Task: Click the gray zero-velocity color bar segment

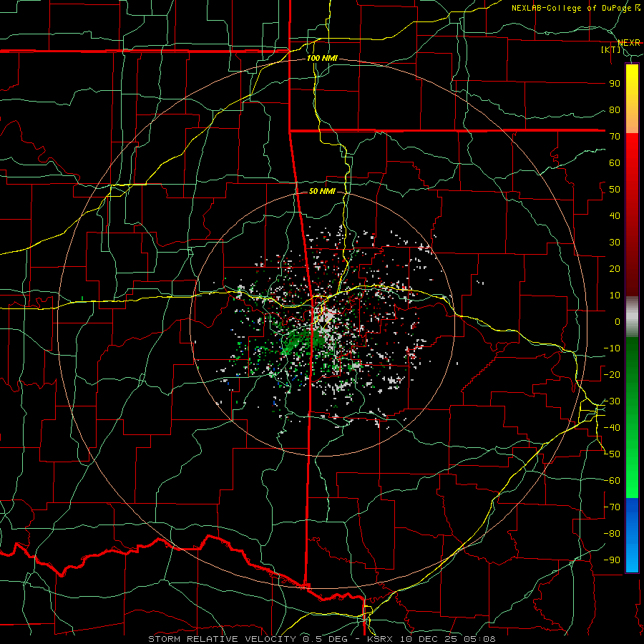Action: 632,317
